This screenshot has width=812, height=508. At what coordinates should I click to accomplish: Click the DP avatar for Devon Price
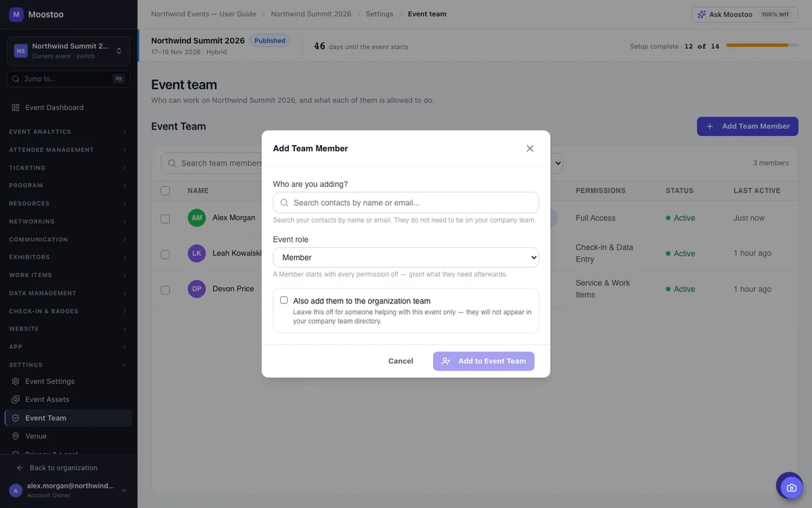(x=196, y=289)
